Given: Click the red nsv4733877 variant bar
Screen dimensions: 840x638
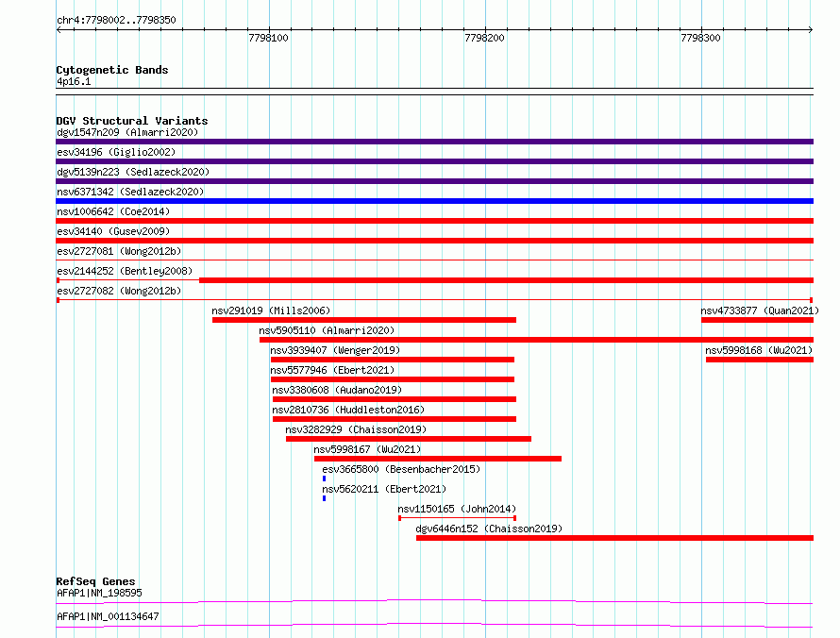Looking at the screenshot, I should [758, 320].
